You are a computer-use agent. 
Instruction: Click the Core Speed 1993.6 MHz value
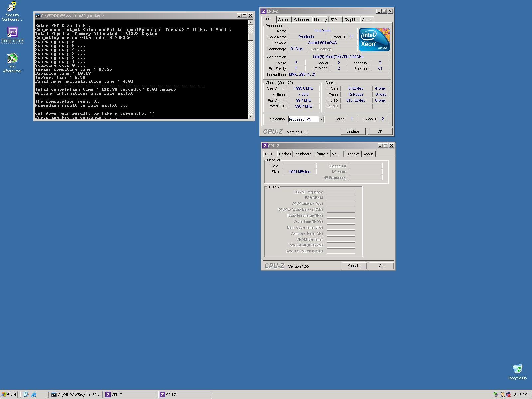tap(304, 88)
